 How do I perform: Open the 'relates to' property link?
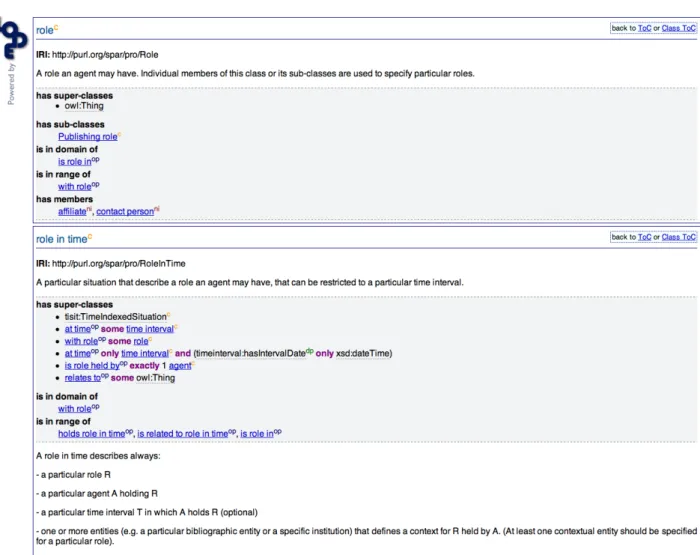click(x=83, y=378)
